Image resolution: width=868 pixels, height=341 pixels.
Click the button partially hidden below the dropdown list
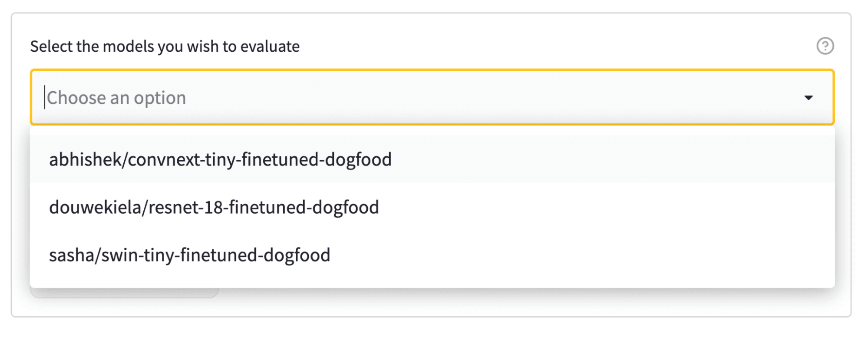[124, 293]
